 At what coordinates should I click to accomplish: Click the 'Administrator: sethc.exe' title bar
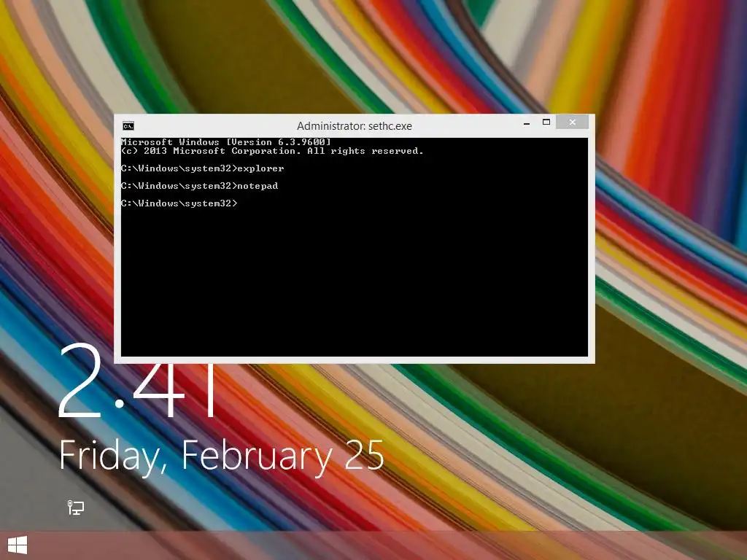[354, 125]
